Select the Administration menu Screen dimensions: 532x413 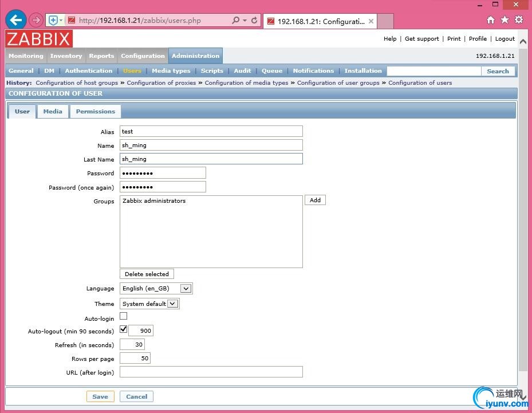pos(195,56)
